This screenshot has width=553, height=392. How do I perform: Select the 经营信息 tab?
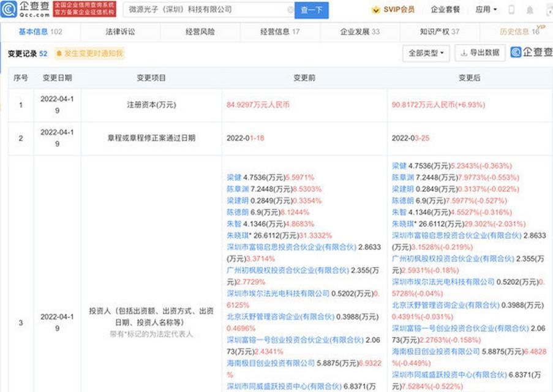(x=280, y=32)
